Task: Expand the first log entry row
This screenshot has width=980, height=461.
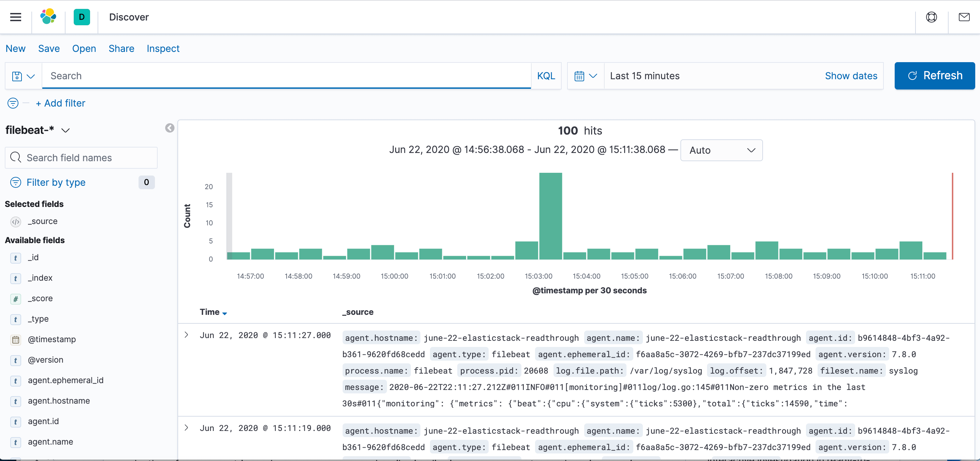Action: pyautogui.click(x=186, y=335)
